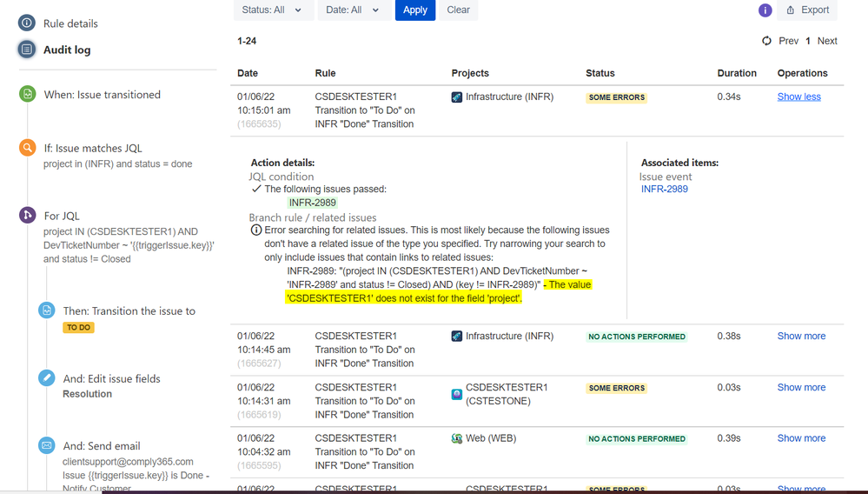Click the clientsupport@comply365.com address

[x=128, y=462]
